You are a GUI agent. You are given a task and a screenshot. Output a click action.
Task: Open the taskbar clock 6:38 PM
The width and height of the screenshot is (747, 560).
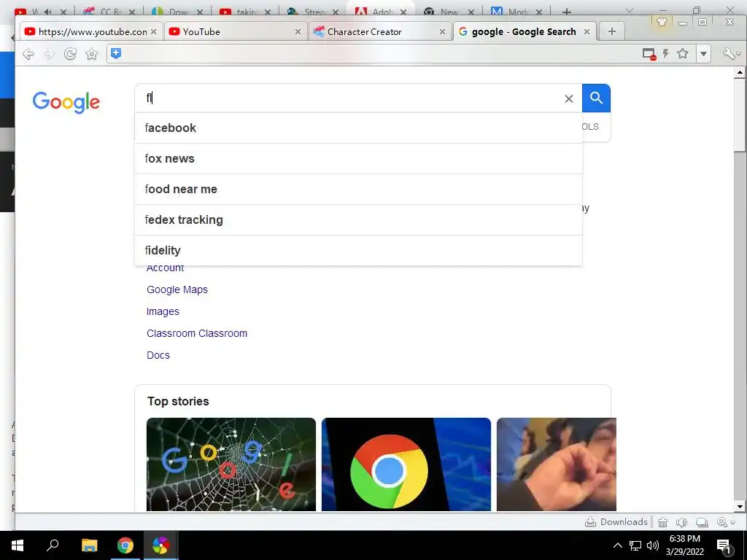684,545
